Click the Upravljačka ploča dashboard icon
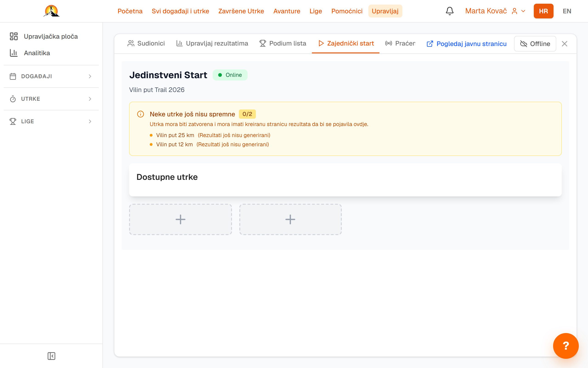 coord(14,37)
